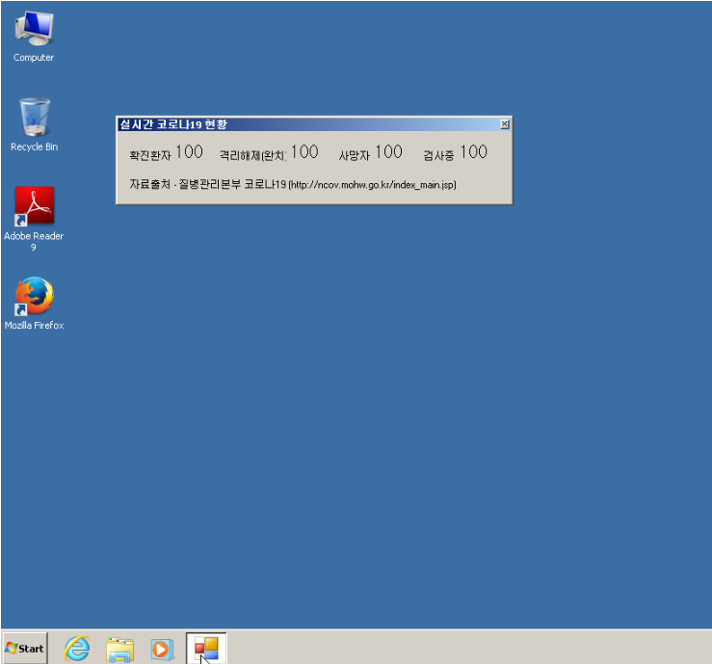Open Windows Explorer folder in taskbar
Image resolution: width=712 pixels, height=664 pixels.
[x=120, y=648]
